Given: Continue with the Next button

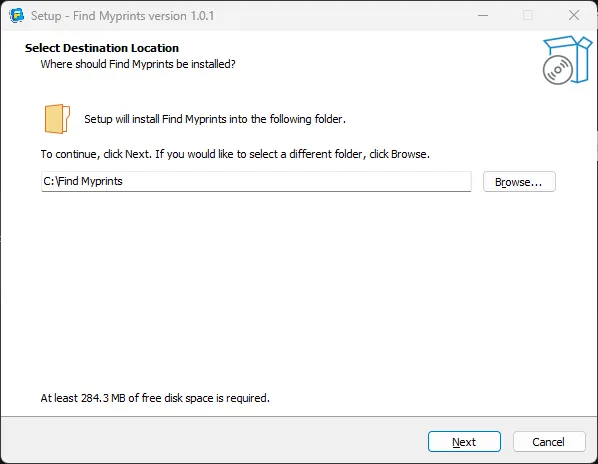Looking at the screenshot, I should [x=464, y=442].
